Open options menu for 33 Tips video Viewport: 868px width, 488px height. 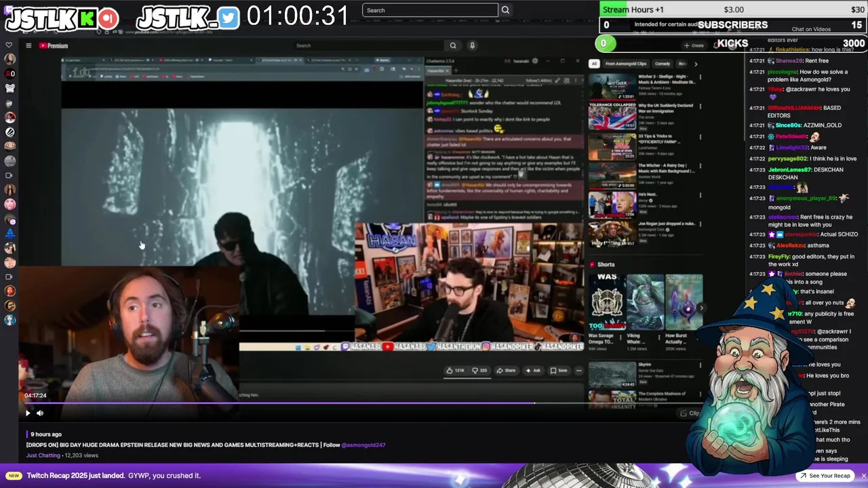click(700, 137)
